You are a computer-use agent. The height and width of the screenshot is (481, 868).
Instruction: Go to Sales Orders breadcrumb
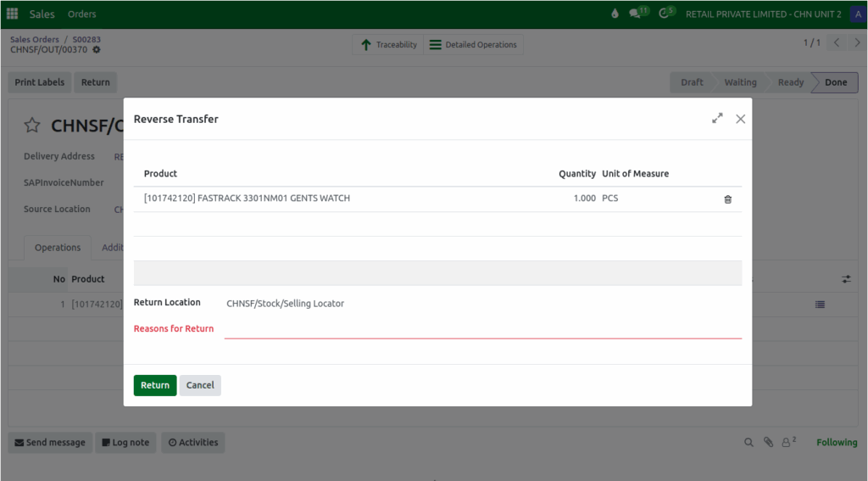[34, 39]
